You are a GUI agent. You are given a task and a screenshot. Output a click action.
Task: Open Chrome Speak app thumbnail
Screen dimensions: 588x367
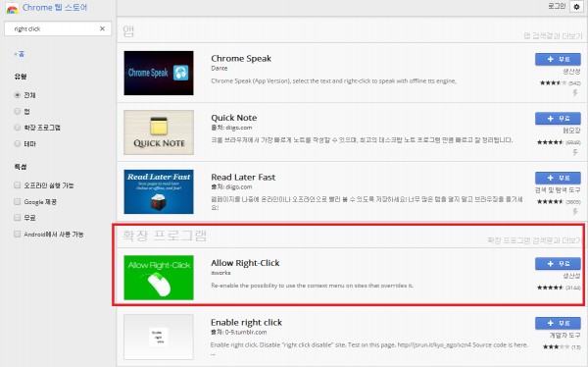159,73
